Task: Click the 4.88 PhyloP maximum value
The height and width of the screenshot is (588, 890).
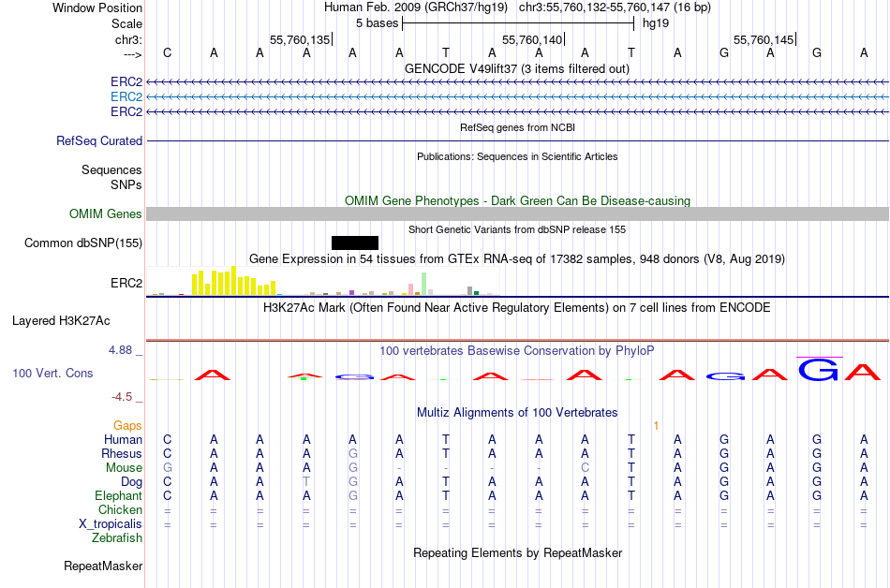Action: click(120, 350)
